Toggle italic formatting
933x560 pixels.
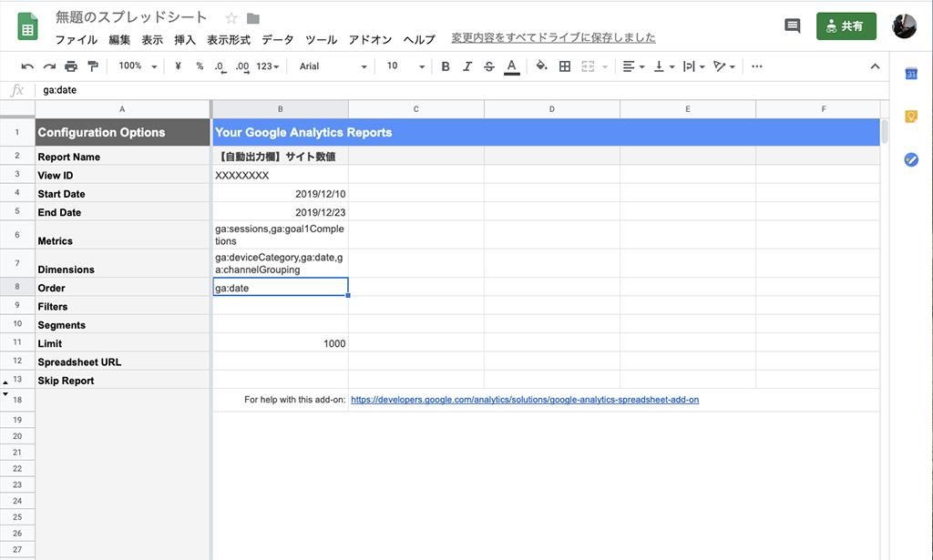point(467,66)
